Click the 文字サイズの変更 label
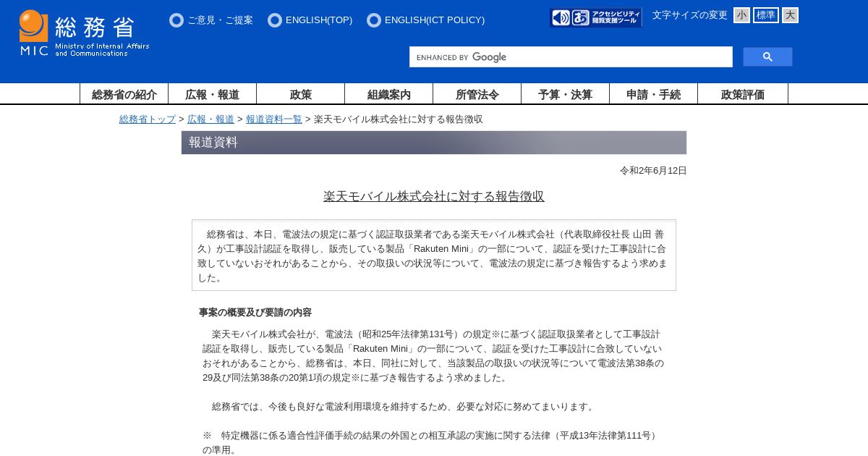The image size is (868, 456). coord(690,15)
